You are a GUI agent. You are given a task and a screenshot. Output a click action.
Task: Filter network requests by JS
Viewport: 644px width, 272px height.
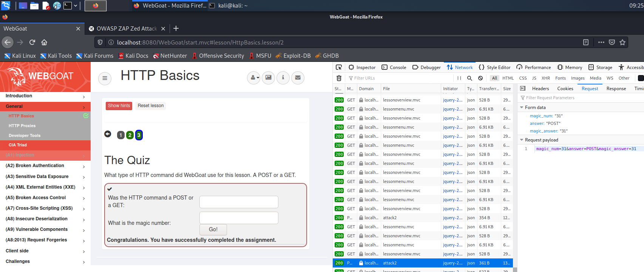(x=534, y=78)
